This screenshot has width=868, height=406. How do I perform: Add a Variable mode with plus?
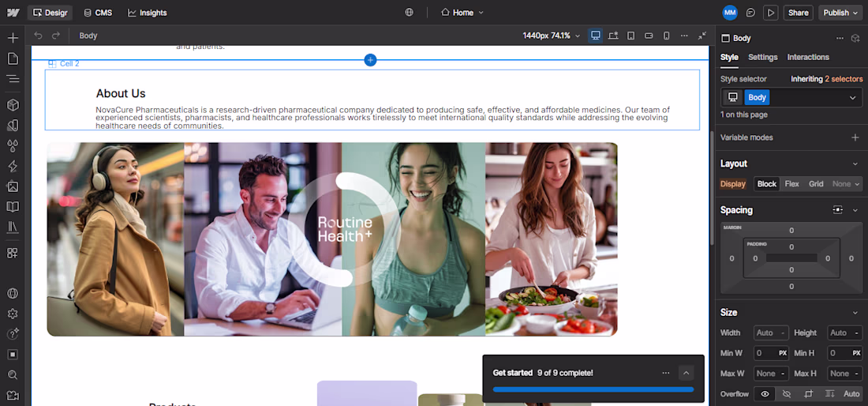[855, 137]
